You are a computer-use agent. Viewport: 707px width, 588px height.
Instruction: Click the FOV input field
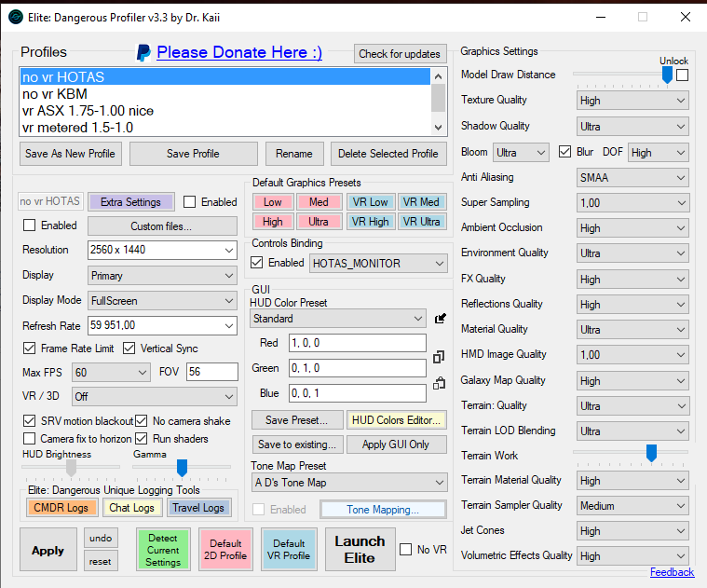coord(212,372)
